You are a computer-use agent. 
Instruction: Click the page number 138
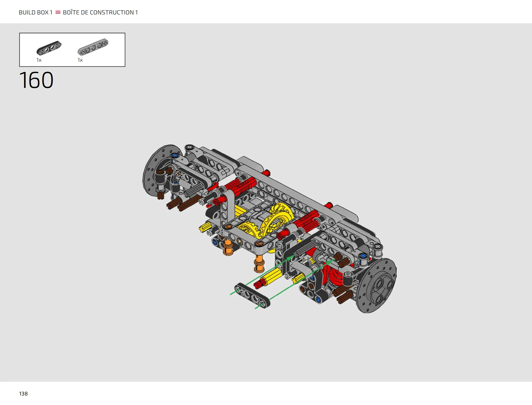(x=24, y=393)
